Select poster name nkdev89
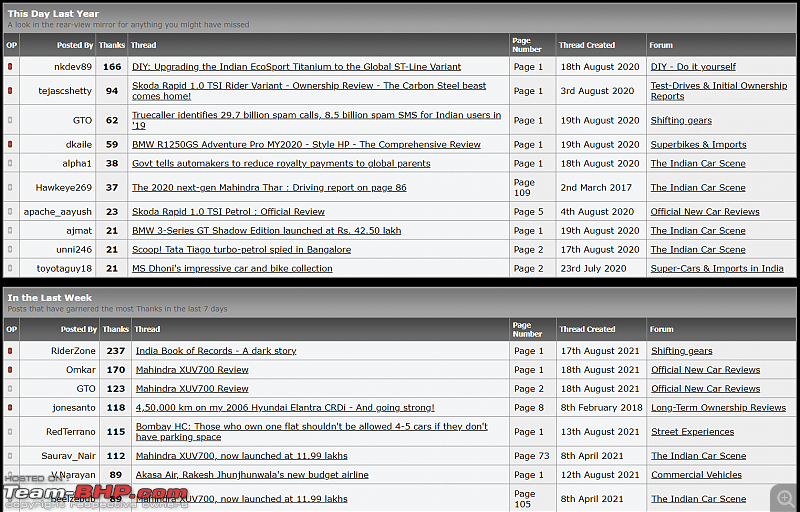 pyautogui.click(x=73, y=67)
